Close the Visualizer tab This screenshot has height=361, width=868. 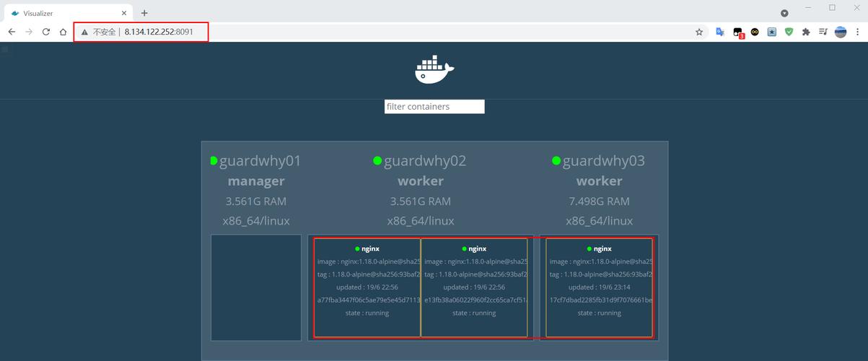pos(124,13)
